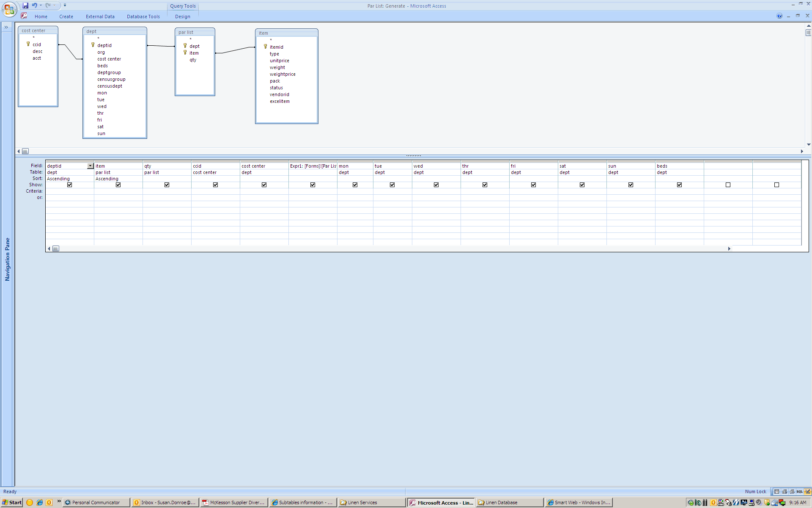This screenshot has width=812, height=508.
Task: Click the query grid horizontal scrollbar thumb
Action: tap(56, 248)
